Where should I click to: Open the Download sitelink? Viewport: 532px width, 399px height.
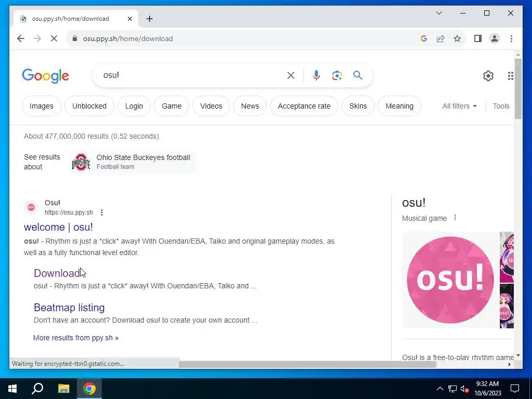pos(57,273)
